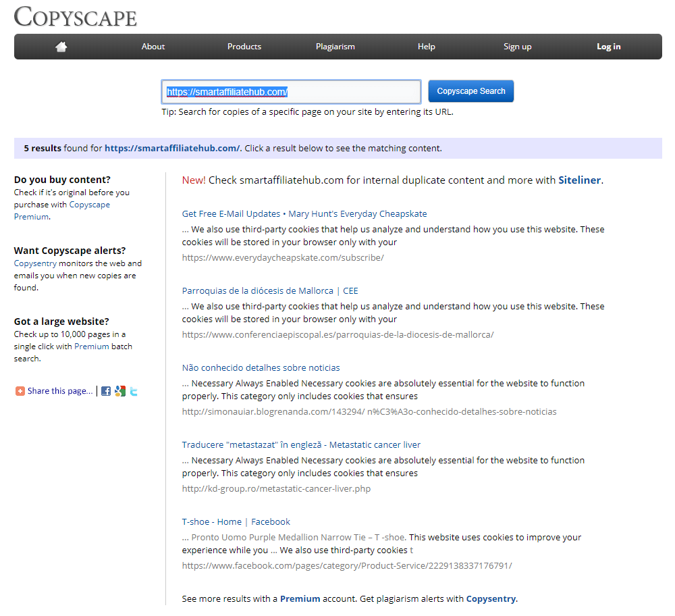The width and height of the screenshot is (675, 616).
Task: Open the Plagiarism menu
Action: coord(335,47)
